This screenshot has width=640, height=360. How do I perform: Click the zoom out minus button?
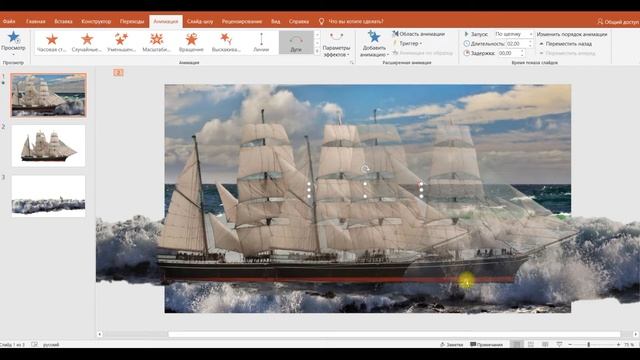tap(570, 344)
